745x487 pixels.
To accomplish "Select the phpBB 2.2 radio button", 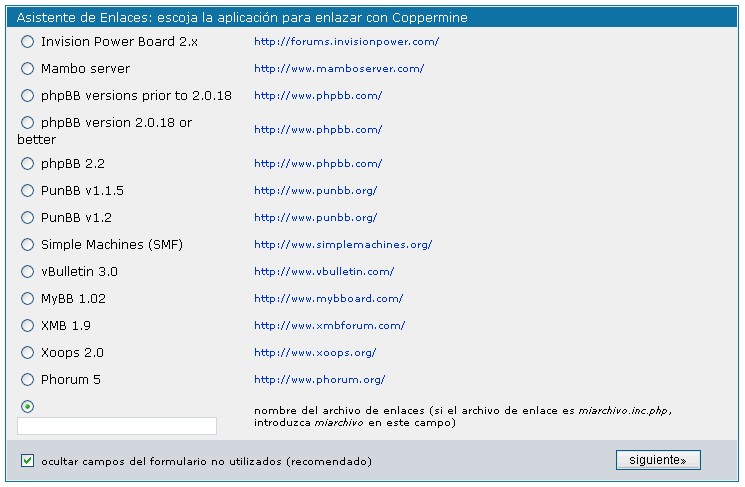I will coord(28,163).
